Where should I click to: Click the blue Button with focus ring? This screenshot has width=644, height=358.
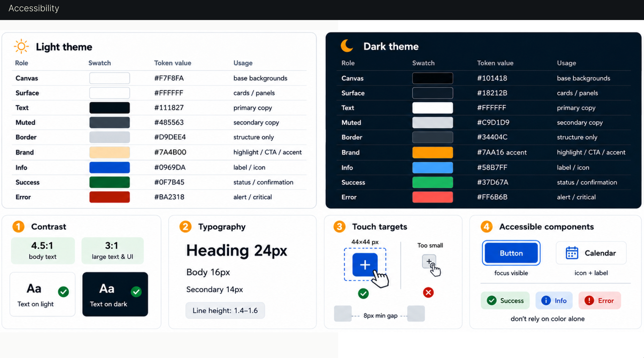click(x=511, y=253)
